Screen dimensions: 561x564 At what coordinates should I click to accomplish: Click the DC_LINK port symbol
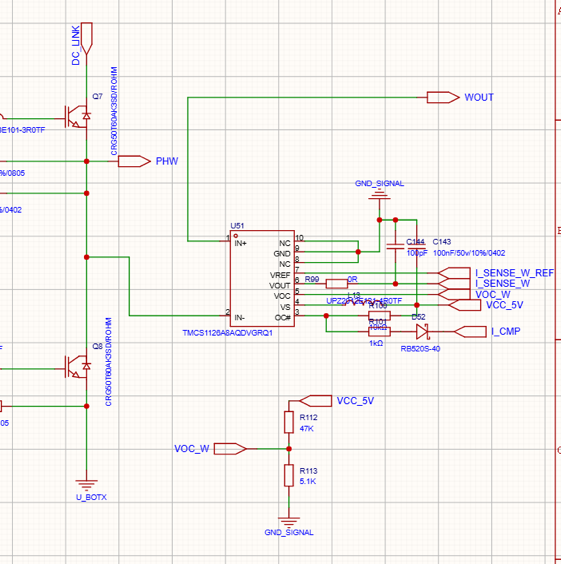pyautogui.click(x=87, y=38)
